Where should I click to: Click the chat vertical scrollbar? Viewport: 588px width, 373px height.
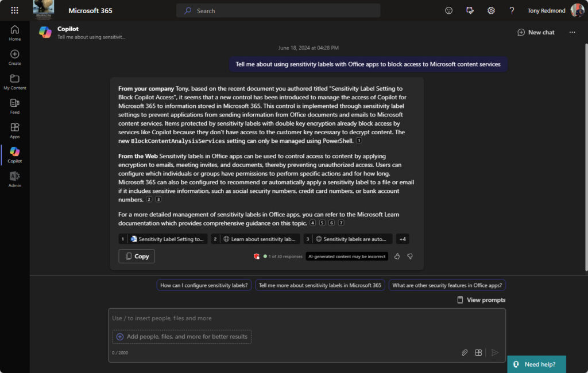(586, 157)
